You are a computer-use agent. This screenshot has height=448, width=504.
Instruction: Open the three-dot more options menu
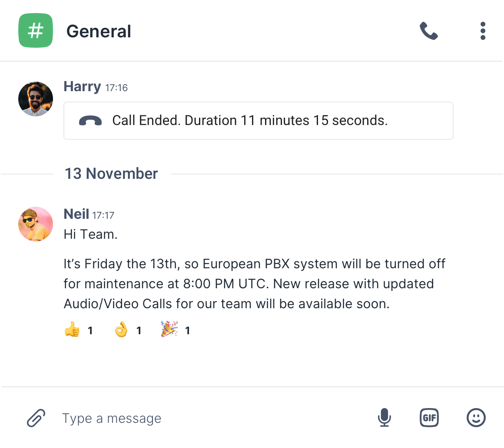(x=482, y=31)
